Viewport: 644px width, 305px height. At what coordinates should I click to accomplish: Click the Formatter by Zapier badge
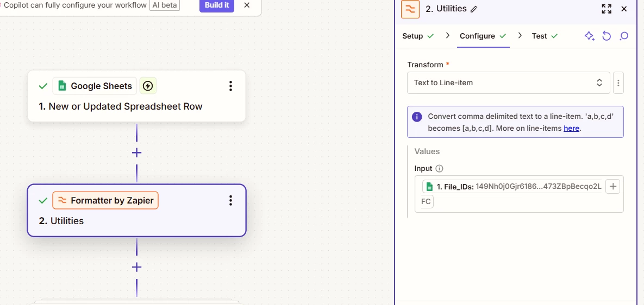coord(105,200)
